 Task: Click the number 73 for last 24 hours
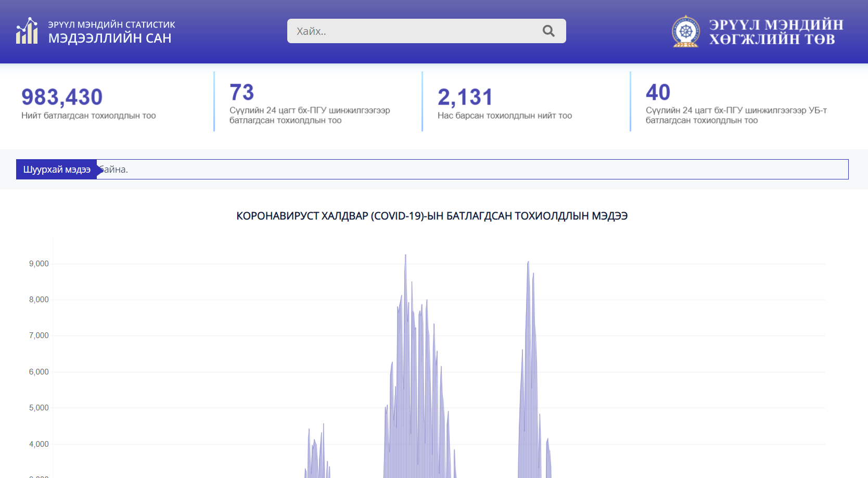click(x=241, y=93)
